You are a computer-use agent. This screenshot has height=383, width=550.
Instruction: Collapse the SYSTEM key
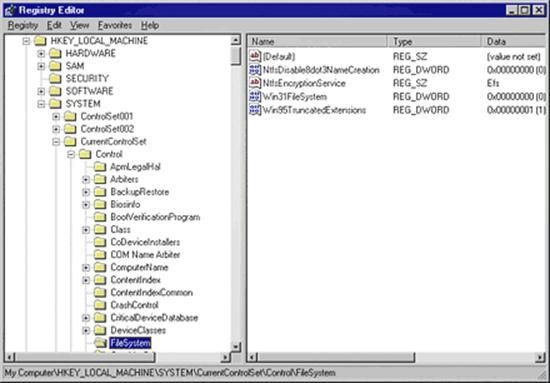tap(41, 104)
